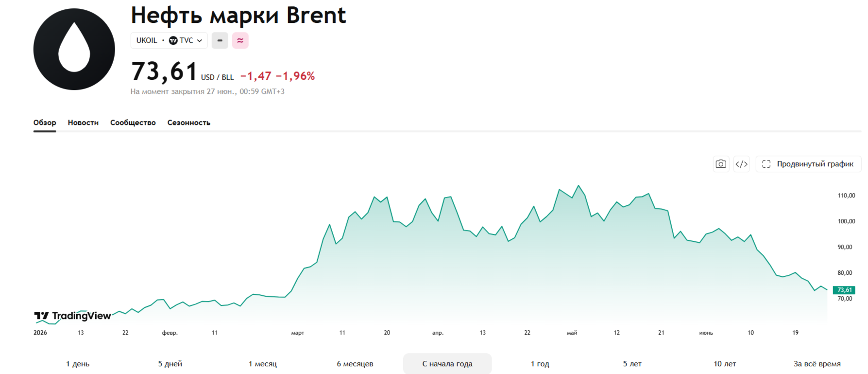This screenshot has width=868, height=374.
Task: Click the май marker on time axis
Action: pos(572,333)
